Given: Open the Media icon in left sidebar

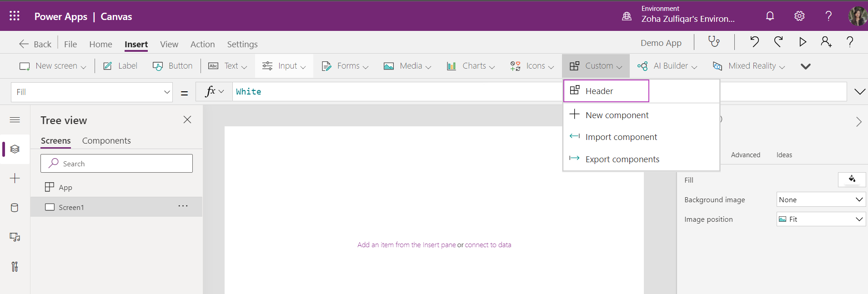Looking at the screenshot, I should (15, 237).
